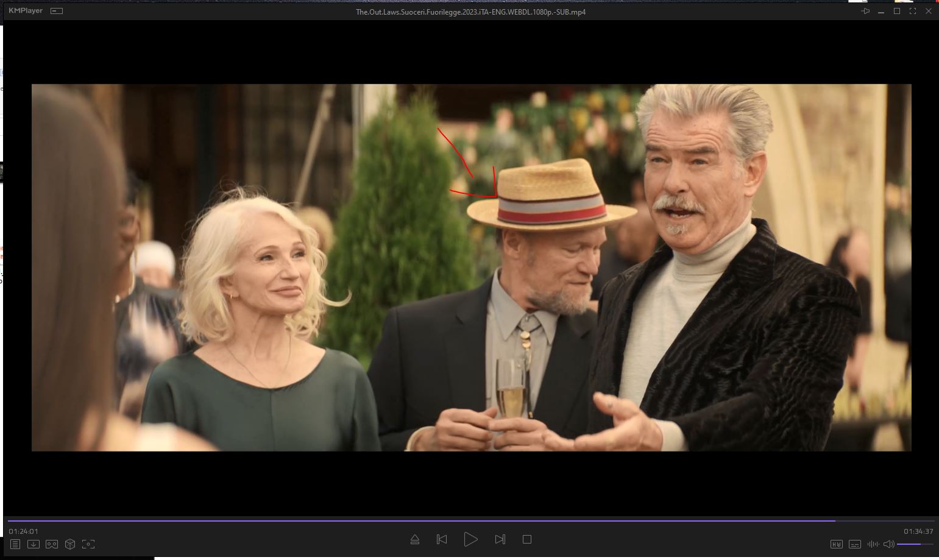Image resolution: width=939 pixels, height=560 pixels.
Task: Open the audio waveform/equalizer icon
Action: pos(873,544)
